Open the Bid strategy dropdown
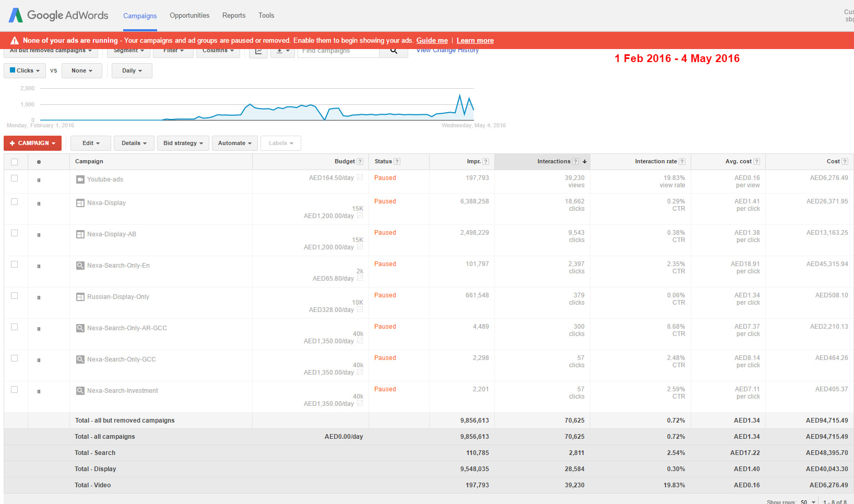This screenshot has width=854, height=504. click(183, 143)
